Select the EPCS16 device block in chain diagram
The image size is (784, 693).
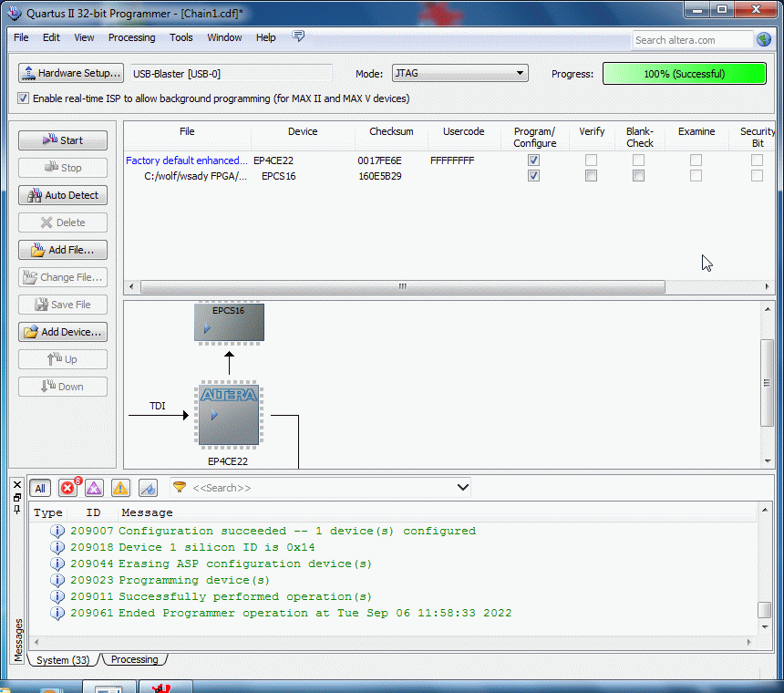coord(229,323)
